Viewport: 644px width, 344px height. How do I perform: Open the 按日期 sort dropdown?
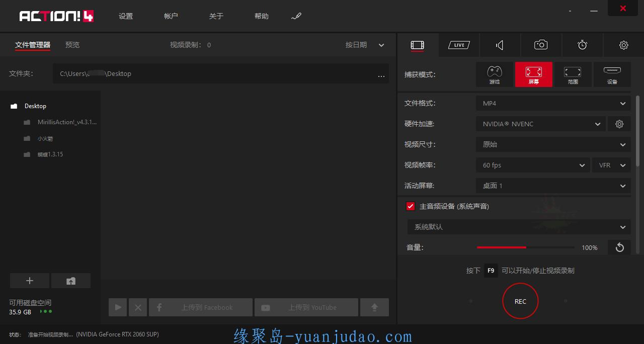coord(365,45)
